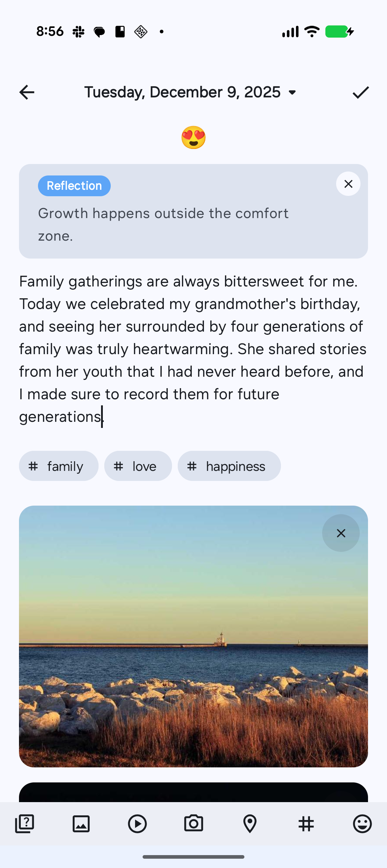The image size is (387, 868).
Task: Change the heart-eyes mood emoji
Action: click(193, 138)
